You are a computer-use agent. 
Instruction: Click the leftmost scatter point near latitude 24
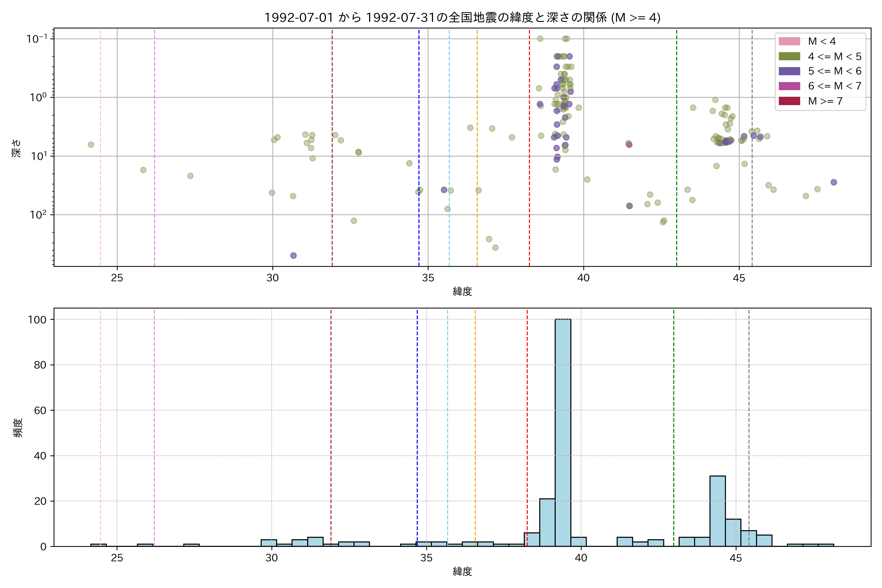point(91,145)
